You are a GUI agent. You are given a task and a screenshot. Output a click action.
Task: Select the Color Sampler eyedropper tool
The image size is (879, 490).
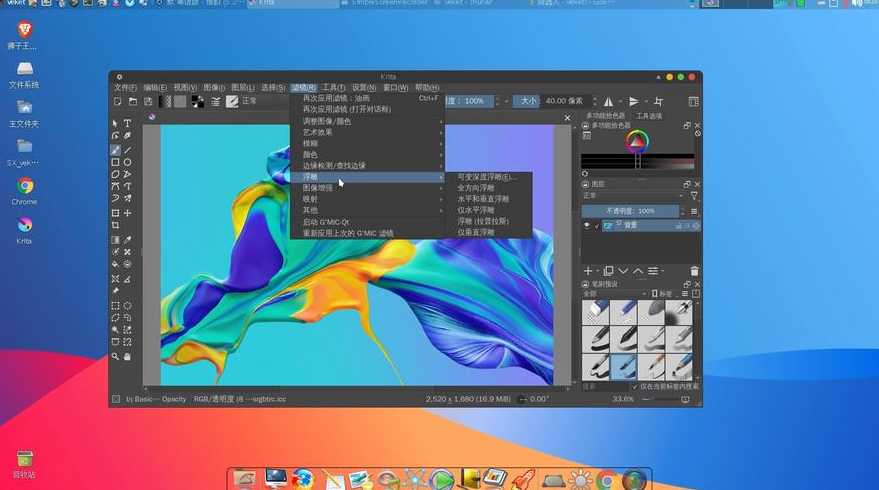click(128, 240)
